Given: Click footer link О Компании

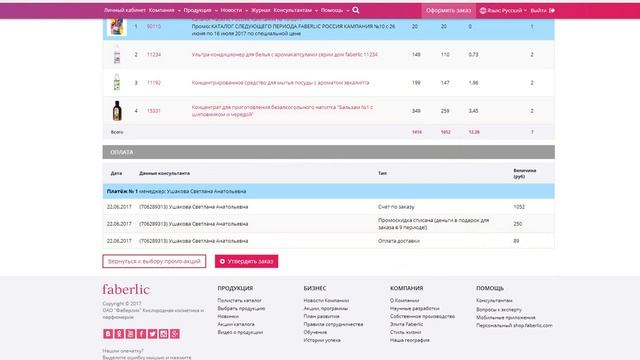Looking at the screenshot, I should [404, 300].
